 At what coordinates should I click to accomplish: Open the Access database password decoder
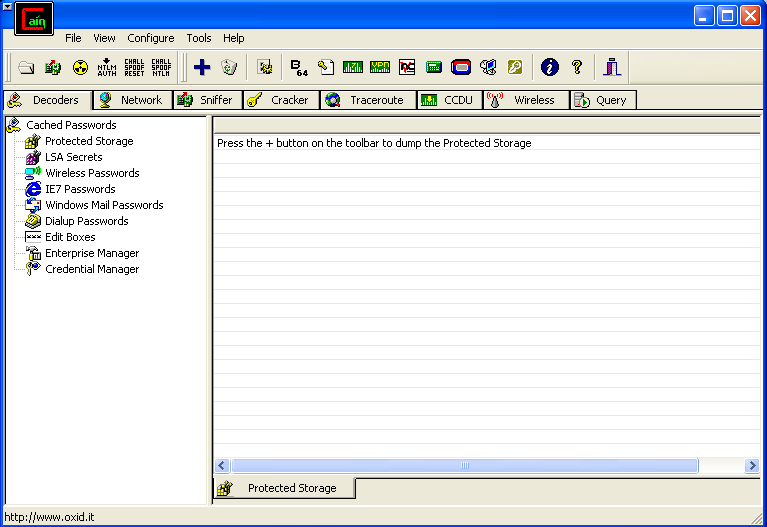click(x=326, y=67)
